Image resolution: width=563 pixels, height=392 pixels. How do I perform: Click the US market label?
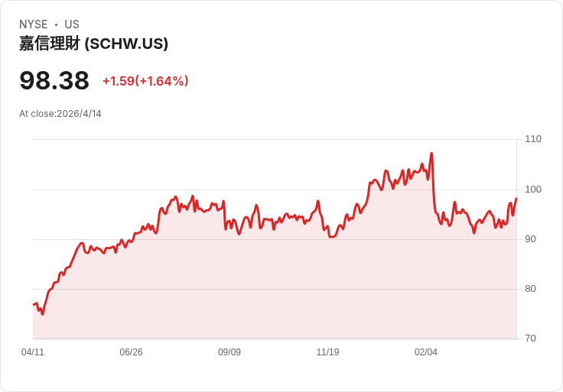(72, 24)
